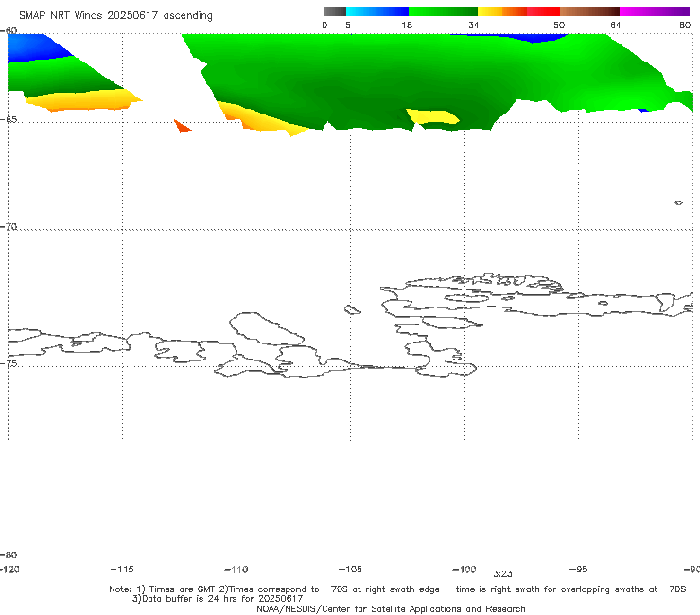This screenshot has height=615, width=700.
Task: Click the "34" label under the color bar
Action: 474,25
